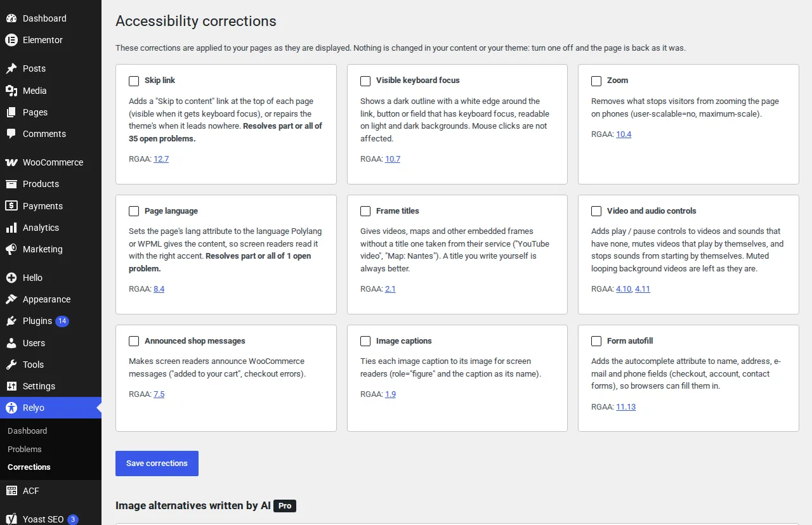Toggle the Frame titles checkbox
Viewport: 812px width, 525px height.
click(x=365, y=211)
